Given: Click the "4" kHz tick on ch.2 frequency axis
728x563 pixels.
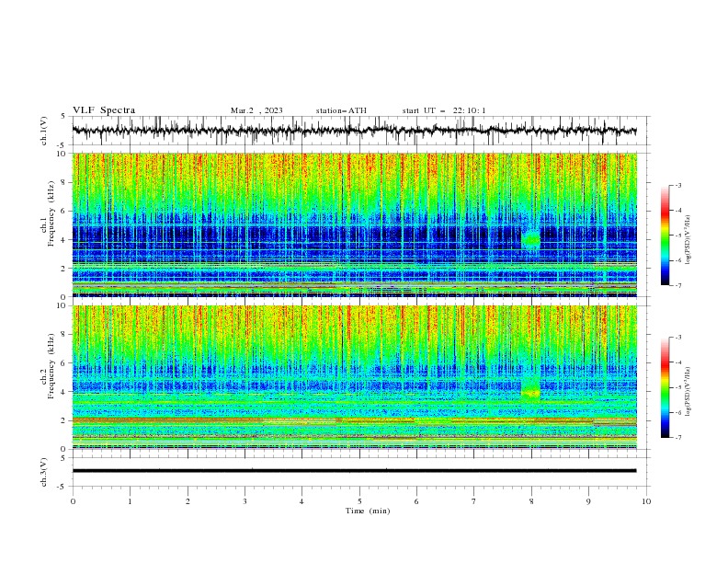Looking at the screenshot, I should (x=63, y=392).
